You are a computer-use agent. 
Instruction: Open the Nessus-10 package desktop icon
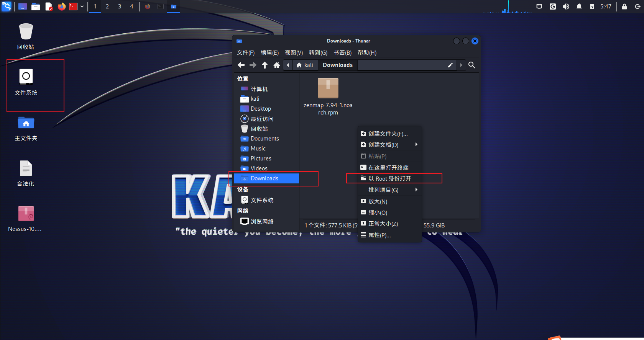pos(25,219)
